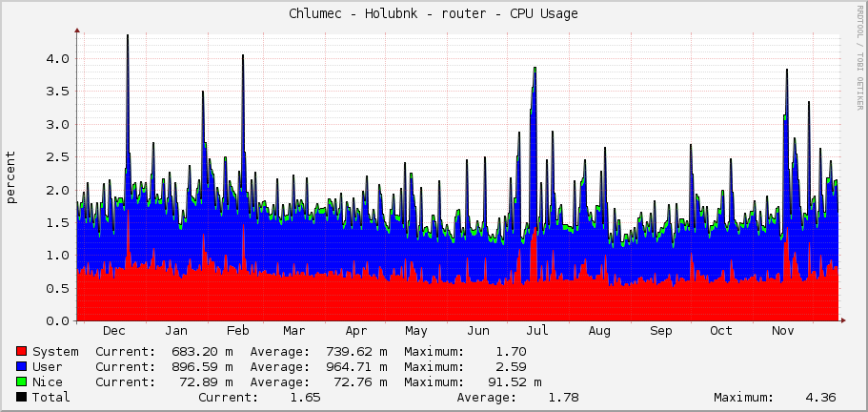Click the 4.0 tick label on y-axis

(x=57, y=58)
